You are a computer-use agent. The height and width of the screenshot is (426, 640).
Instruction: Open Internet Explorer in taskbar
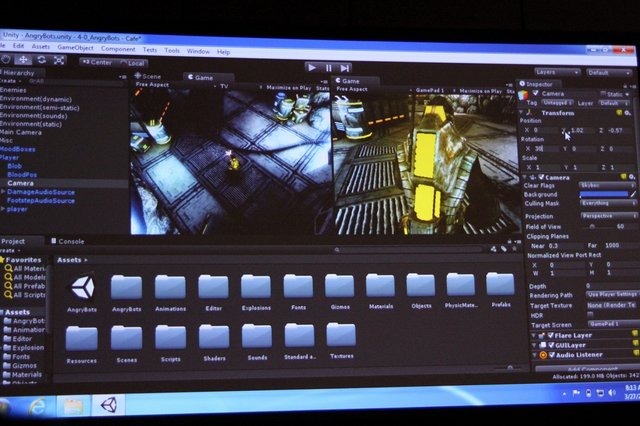pyautogui.click(x=38, y=406)
